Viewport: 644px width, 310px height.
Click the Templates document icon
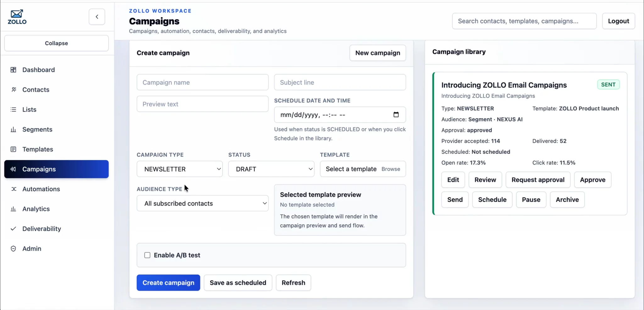(x=13, y=149)
